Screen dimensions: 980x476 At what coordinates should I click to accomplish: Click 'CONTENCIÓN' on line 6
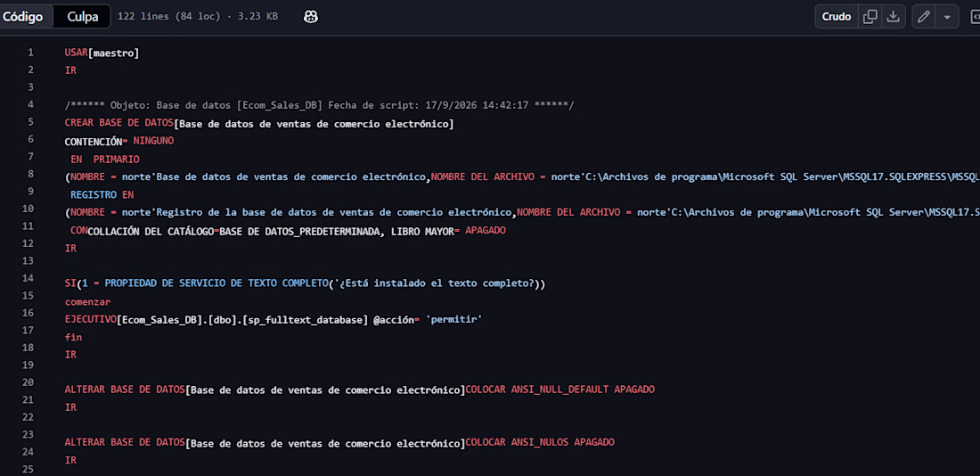tap(94, 142)
